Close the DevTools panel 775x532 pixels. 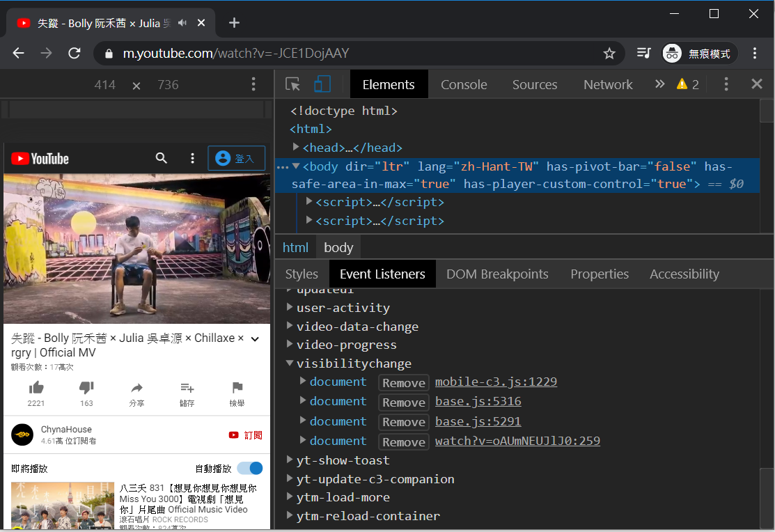point(757,84)
